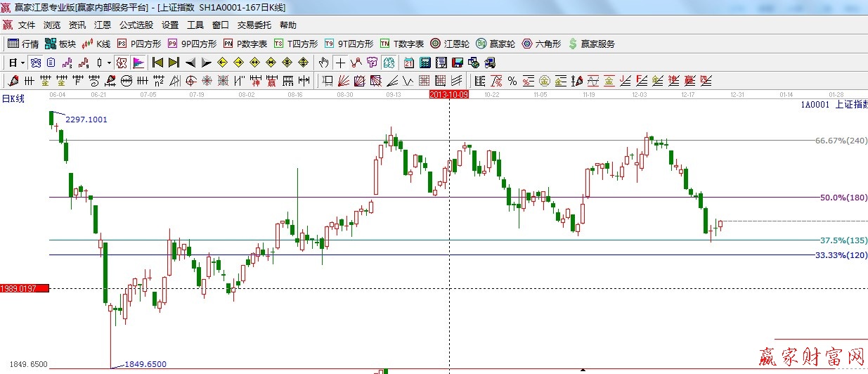Click the hand pan tool icon
The height and width of the screenshot is (374, 868).
(325, 63)
